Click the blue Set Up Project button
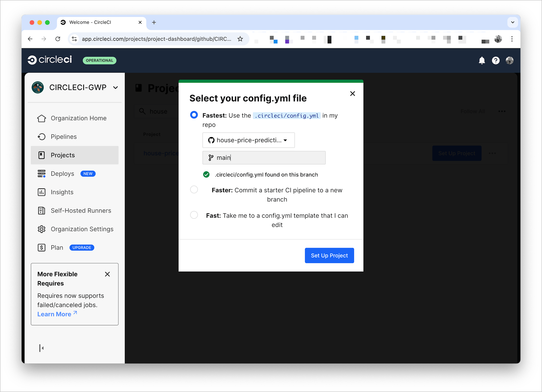Viewport: 542px width, 392px height. pos(329,255)
